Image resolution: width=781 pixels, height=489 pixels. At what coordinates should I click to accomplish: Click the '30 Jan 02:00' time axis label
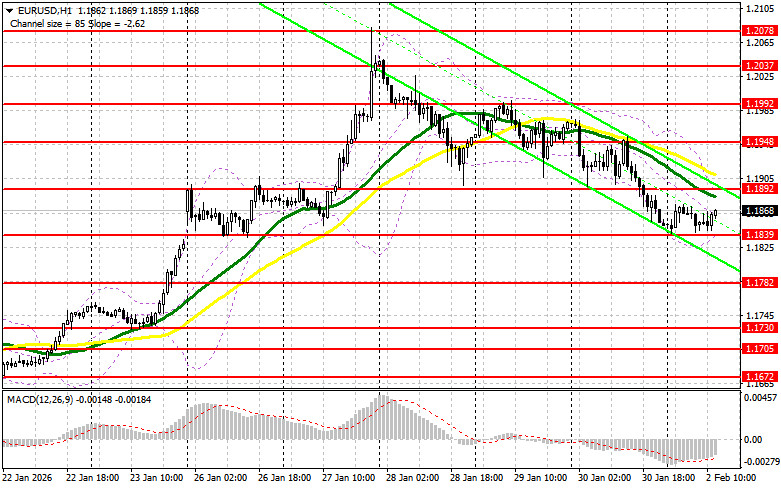click(605, 478)
